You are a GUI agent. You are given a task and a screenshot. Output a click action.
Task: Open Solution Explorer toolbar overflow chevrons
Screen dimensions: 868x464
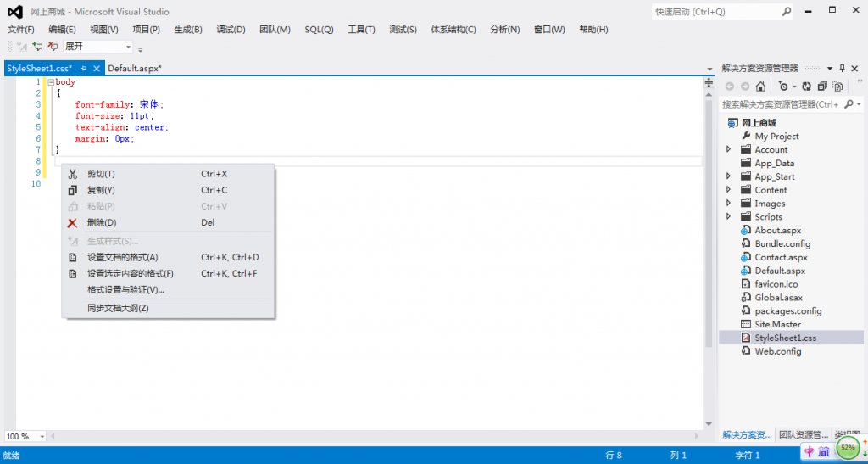pos(860,81)
